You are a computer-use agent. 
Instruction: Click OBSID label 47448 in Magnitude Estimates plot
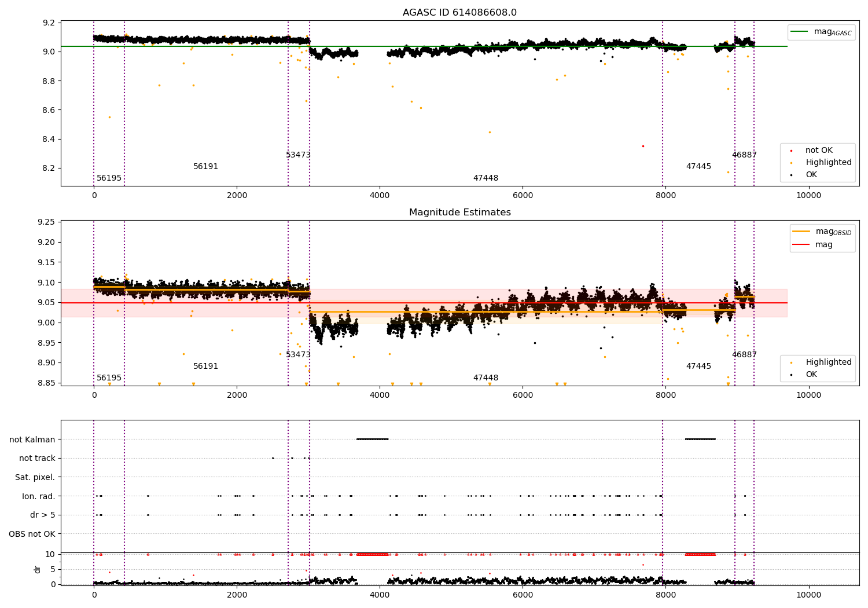[x=486, y=378]
